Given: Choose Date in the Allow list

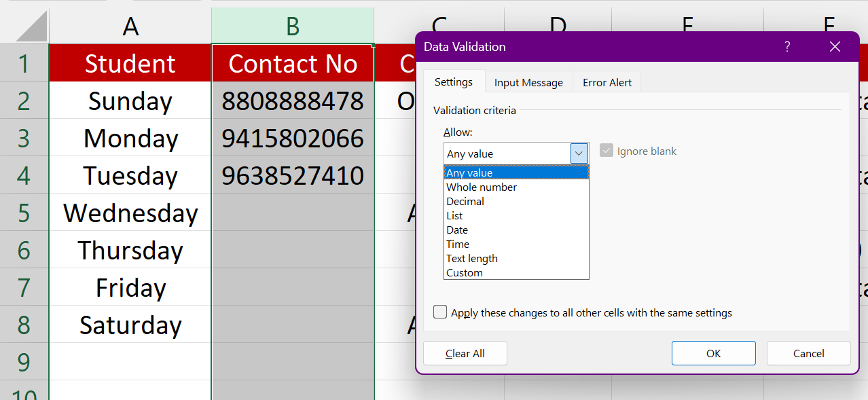Looking at the screenshot, I should 457,230.
